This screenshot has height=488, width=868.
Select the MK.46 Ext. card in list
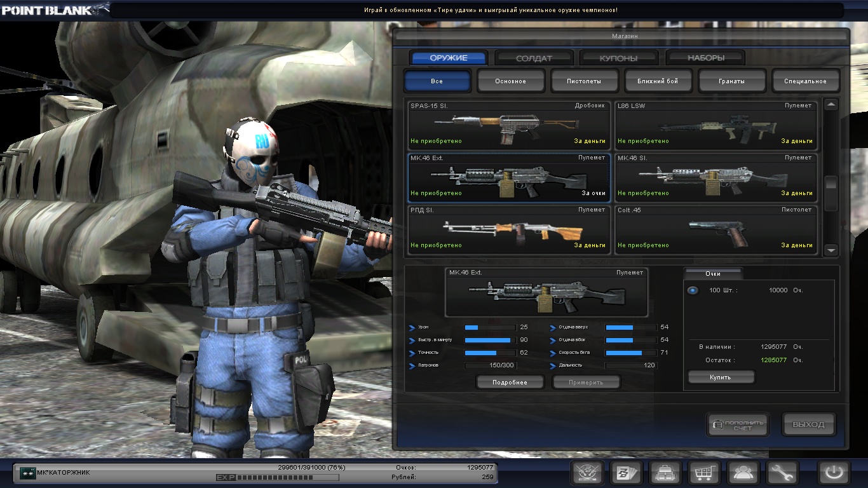pyautogui.click(x=509, y=177)
